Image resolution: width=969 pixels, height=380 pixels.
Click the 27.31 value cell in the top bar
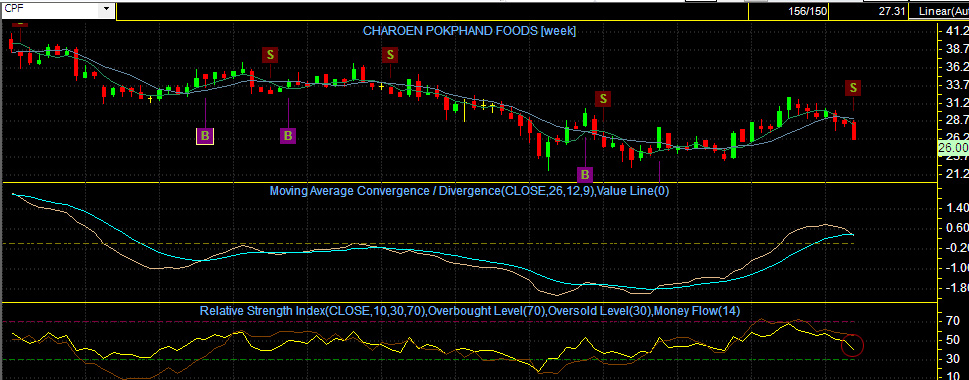click(x=890, y=11)
